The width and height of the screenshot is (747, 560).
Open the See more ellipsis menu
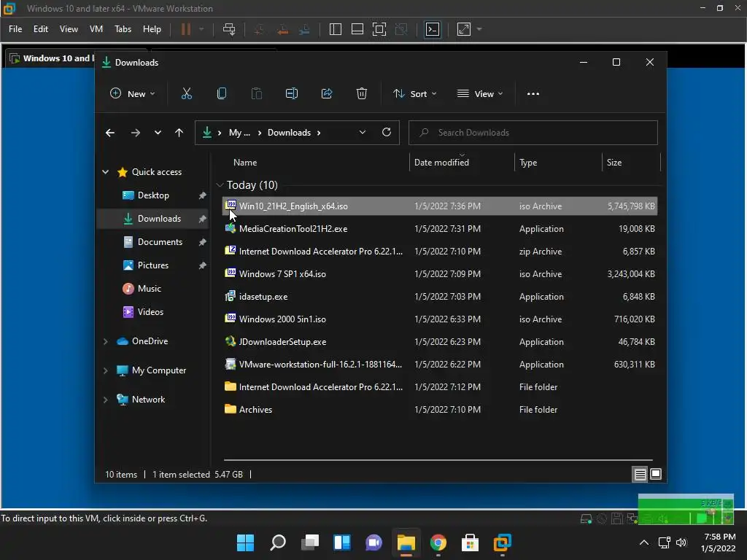pos(533,94)
